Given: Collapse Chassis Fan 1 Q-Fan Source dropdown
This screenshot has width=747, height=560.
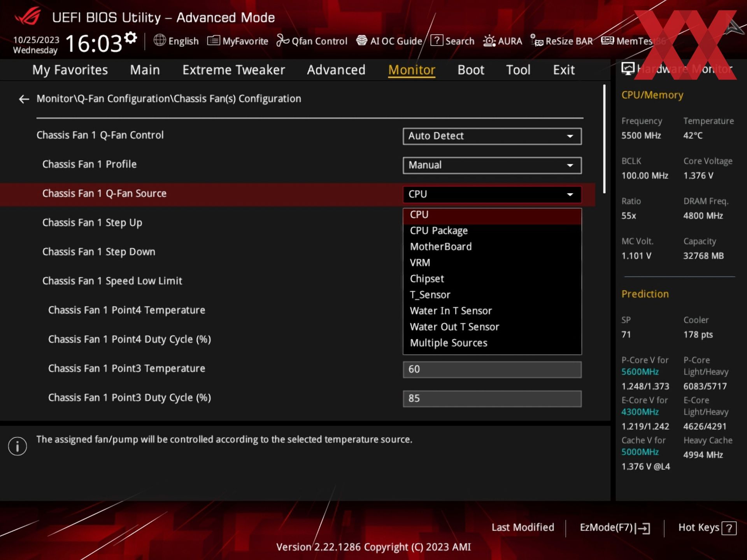Looking at the screenshot, I should 492,194.
